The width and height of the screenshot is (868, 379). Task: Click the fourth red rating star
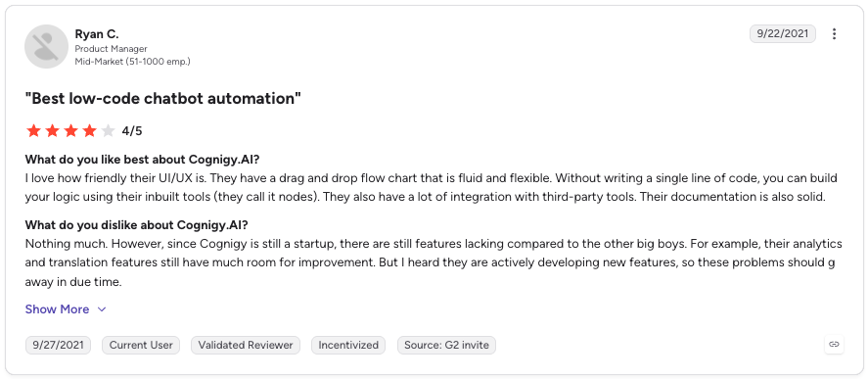[x=89, y=131]
